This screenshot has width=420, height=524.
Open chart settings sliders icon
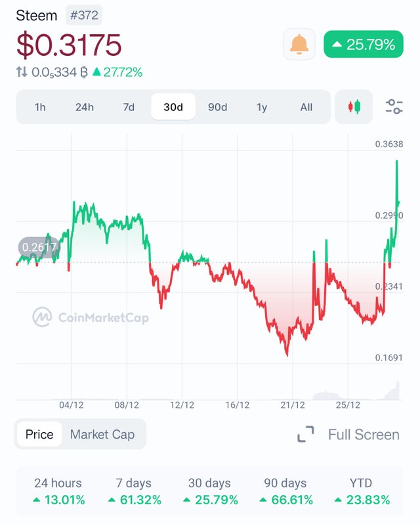(x=394, y=107)
